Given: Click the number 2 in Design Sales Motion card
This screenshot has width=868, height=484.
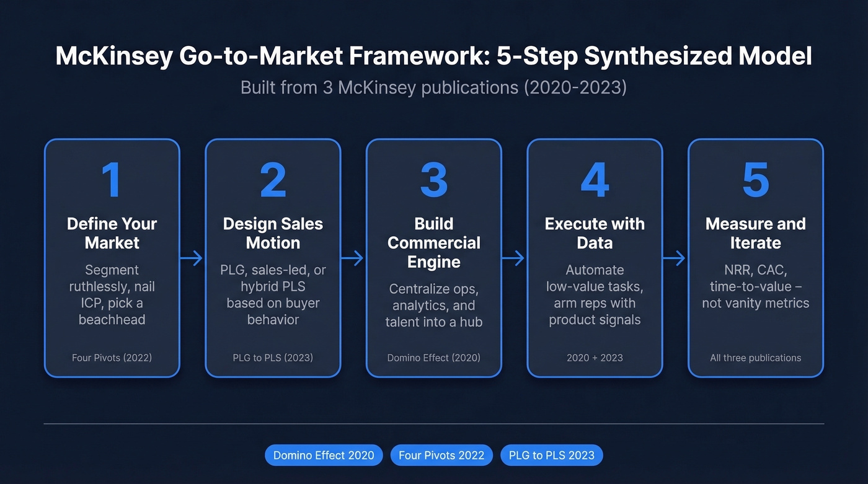Looking at the screenshot, I should click(x=273, y=179).
